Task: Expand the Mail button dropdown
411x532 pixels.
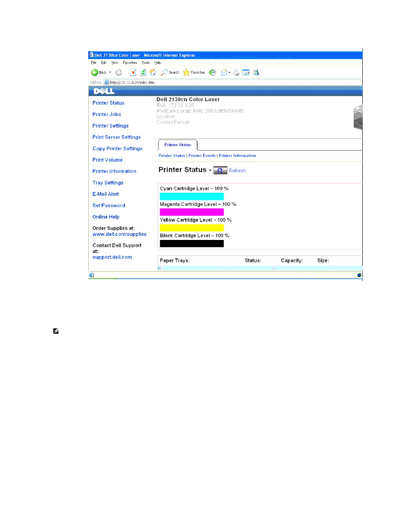Action: [229, 72]
